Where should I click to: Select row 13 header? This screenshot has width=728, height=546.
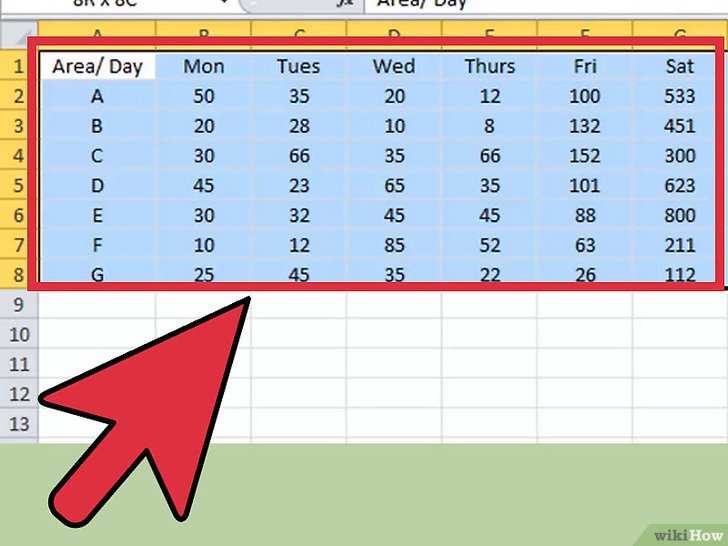tap(19, 423)
